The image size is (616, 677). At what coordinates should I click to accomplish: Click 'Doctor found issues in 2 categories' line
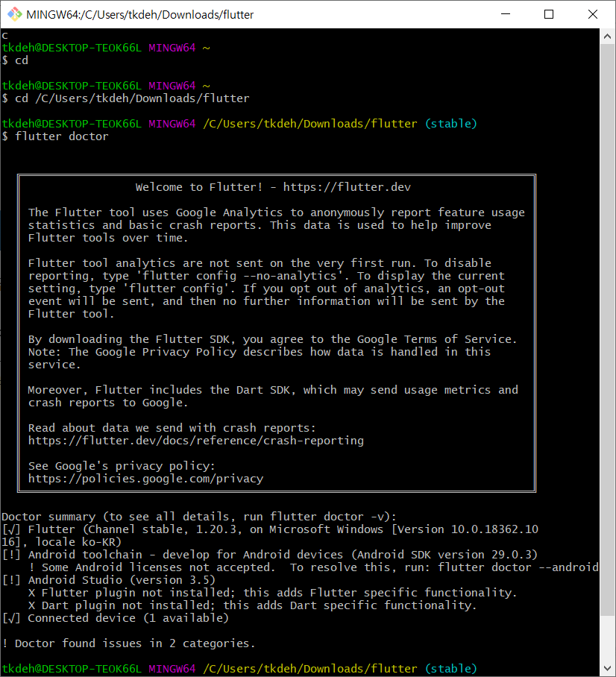(x=128, y=643)
